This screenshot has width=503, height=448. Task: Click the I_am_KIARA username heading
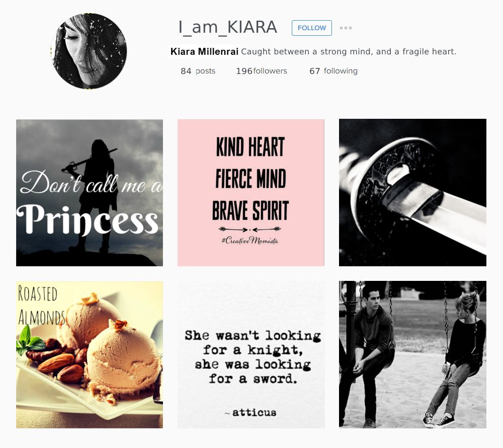[228, 27]
